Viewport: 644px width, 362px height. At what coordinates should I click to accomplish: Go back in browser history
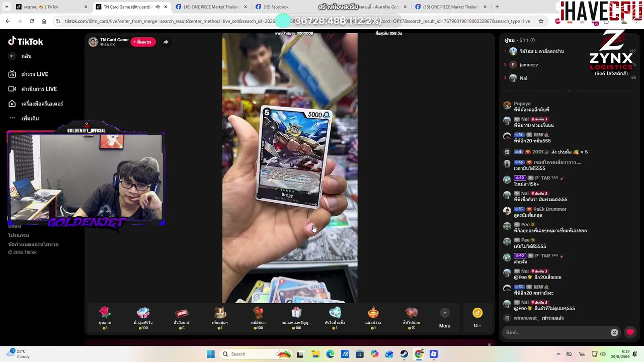pyautogui.click(x=8, y=21)
